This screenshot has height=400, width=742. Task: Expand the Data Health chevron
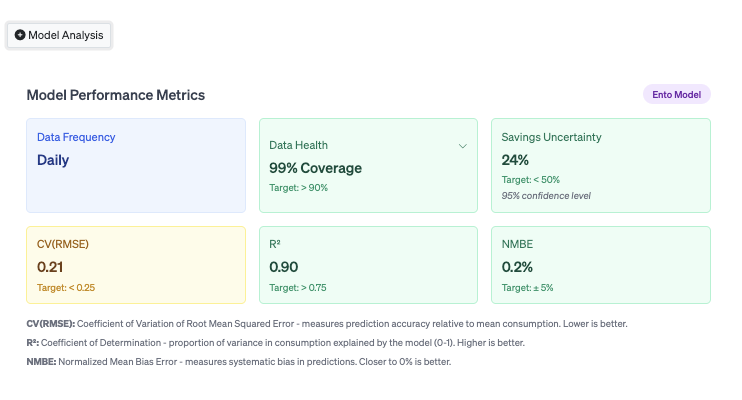tap(462, 146)
